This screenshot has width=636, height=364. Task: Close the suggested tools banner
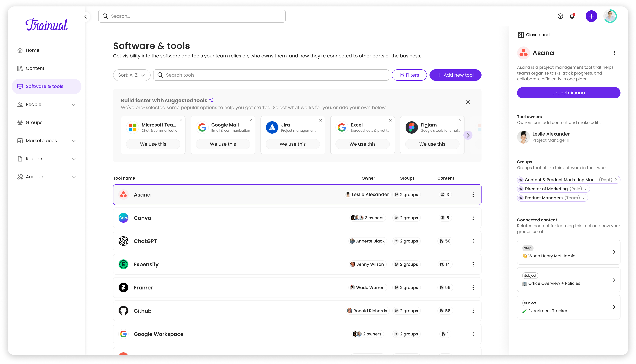[468, 102]
